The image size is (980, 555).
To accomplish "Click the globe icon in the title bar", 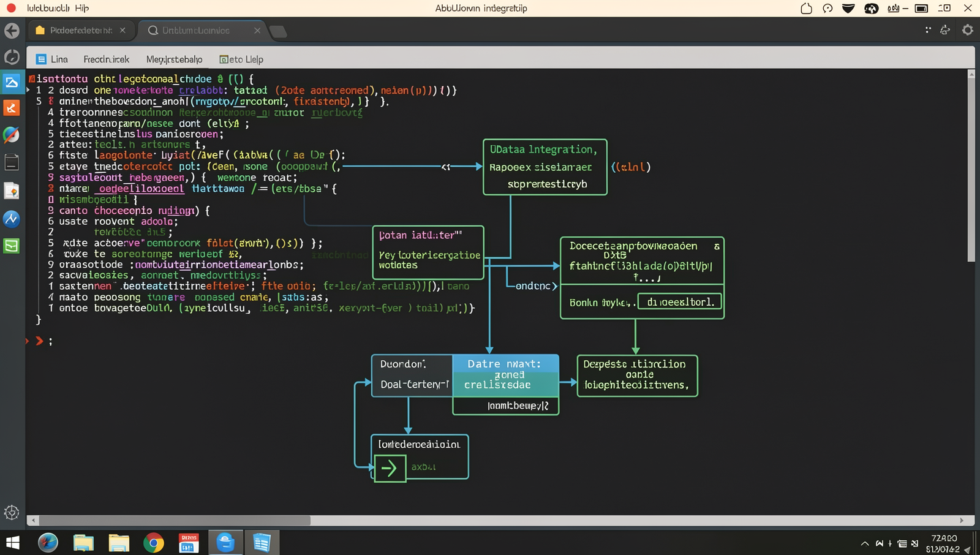I will [x=871, y=9].
